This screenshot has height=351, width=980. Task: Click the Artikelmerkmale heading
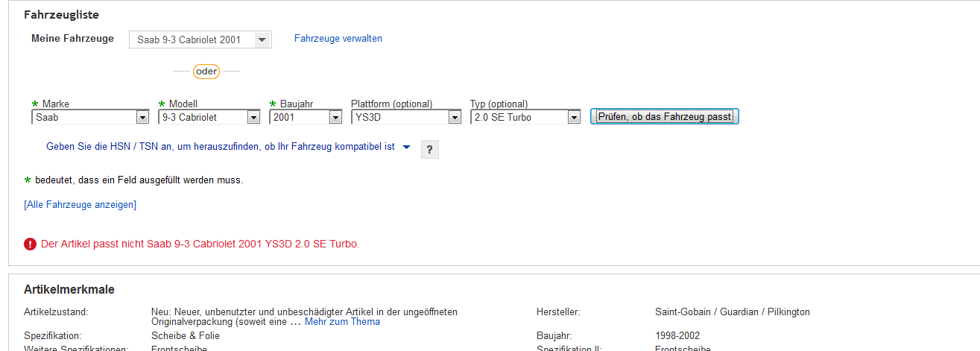pyautogui.click(x=69, y=289)
